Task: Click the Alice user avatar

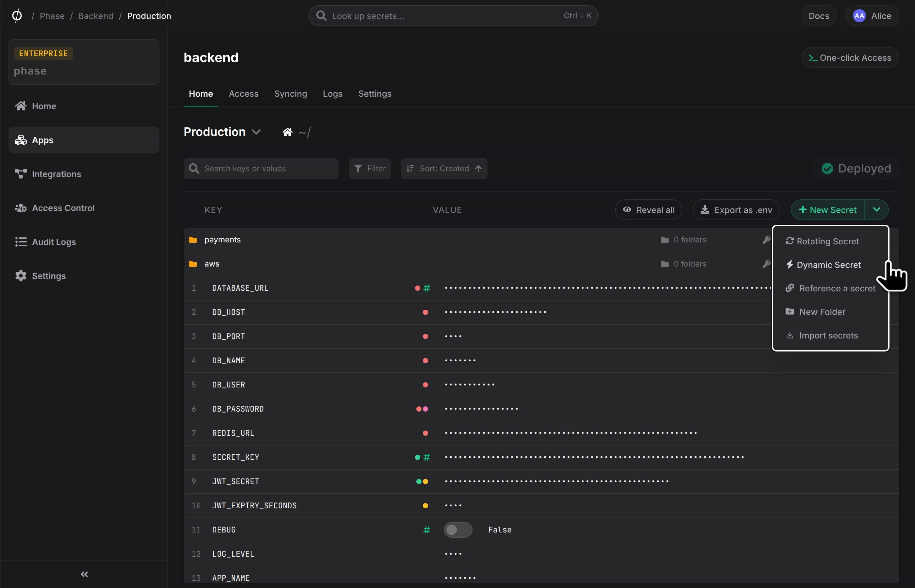Action: 859,16
